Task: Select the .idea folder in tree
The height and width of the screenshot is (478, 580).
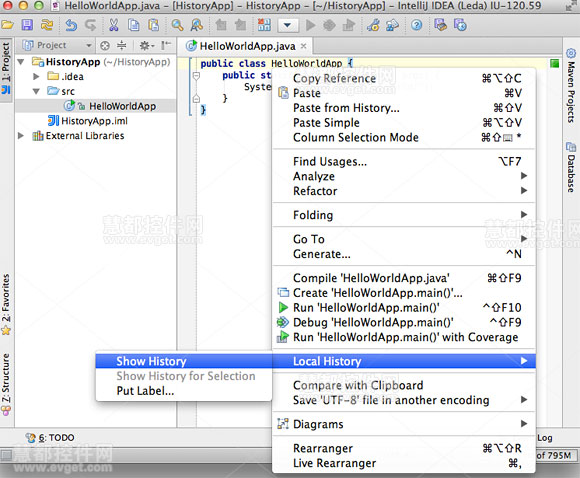Action: (x=66, y=77)
